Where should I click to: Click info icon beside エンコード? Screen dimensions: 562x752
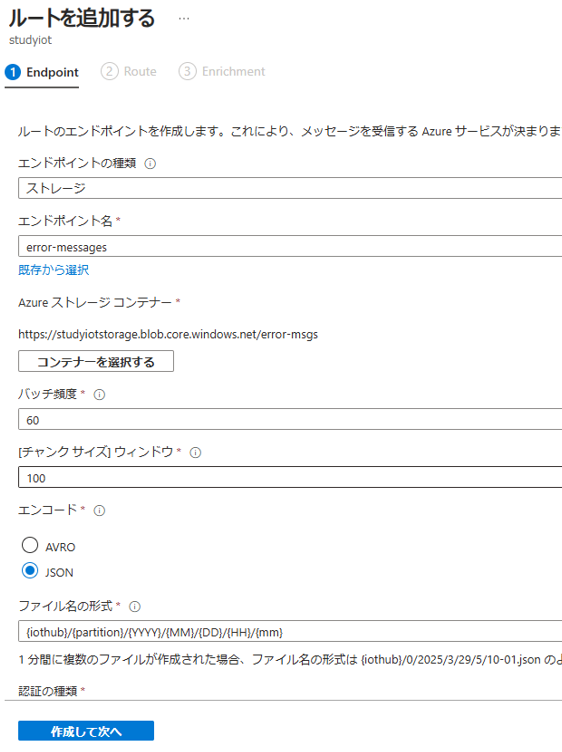pyautogui.click(x=99, y=510)
